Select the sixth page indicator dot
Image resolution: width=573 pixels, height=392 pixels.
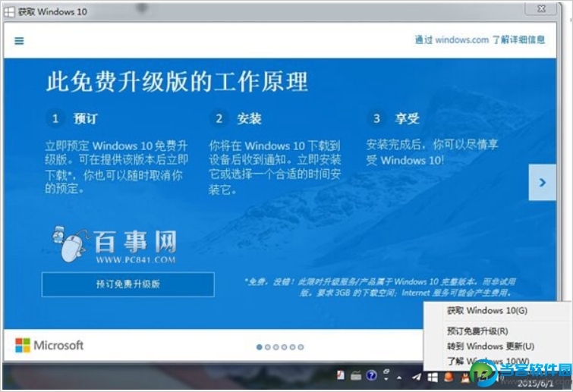coord(301,347)
